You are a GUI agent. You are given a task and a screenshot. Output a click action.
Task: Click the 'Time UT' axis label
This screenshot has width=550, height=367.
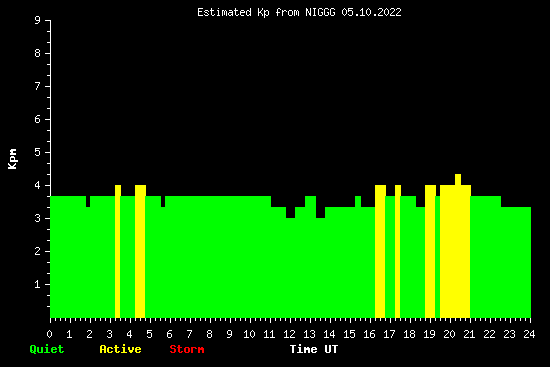[x=314, y=349]
